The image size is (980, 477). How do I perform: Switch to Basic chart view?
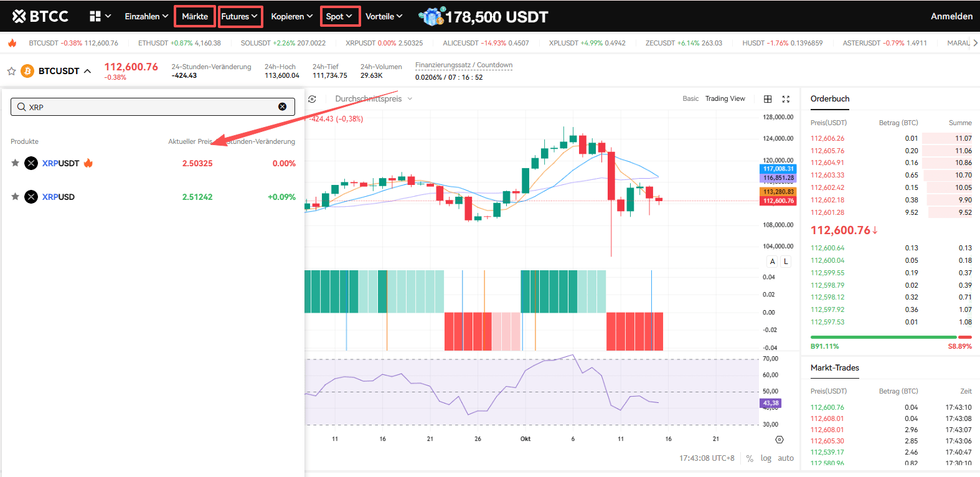pyautogui.click(x=690, y=98)
